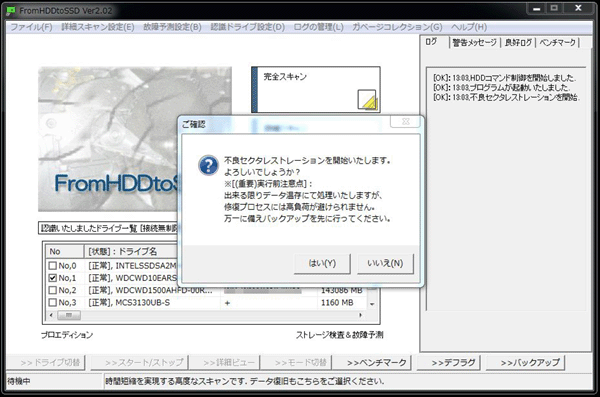Check the No,3 drive checkbox
This screenshot has height=397, width=600.
[x=53, y=302]
